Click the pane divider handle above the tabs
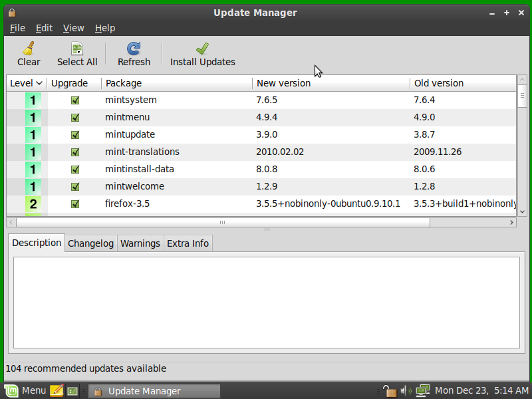 (267, 229)
